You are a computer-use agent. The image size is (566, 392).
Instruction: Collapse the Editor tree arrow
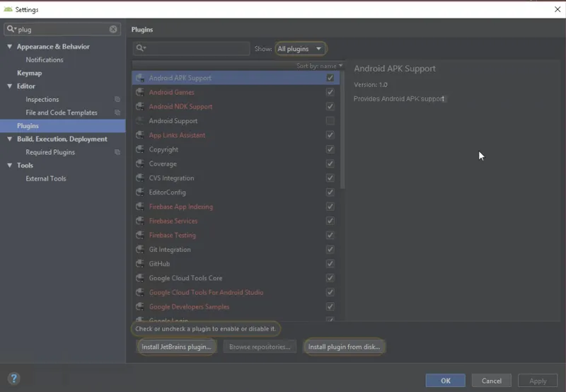(10, 86)
